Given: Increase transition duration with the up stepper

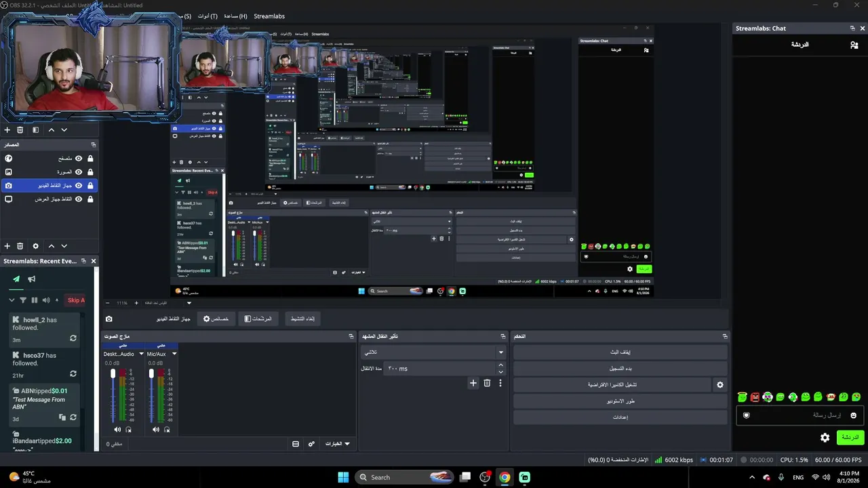Looking at the screenshot, I should click(x=501, y=365).
